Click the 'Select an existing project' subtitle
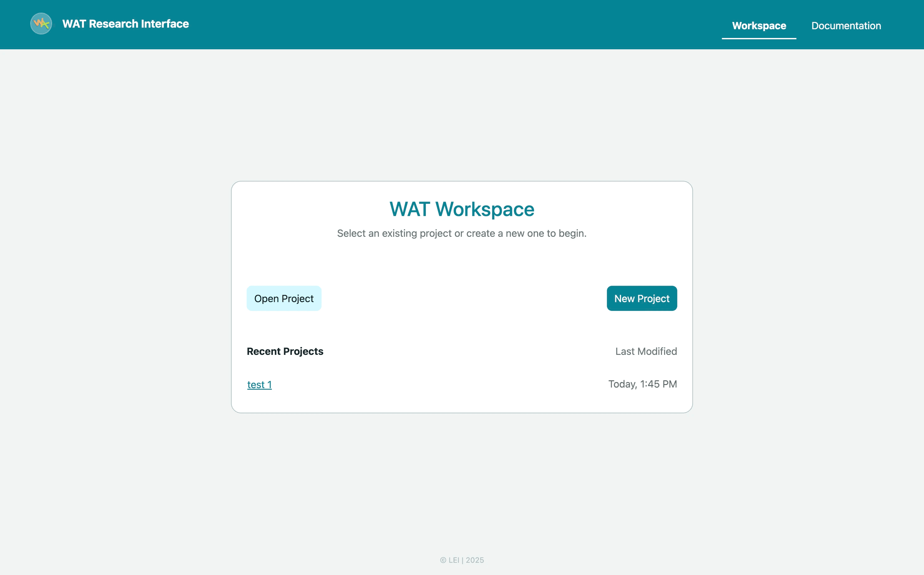 pos(462,234)
